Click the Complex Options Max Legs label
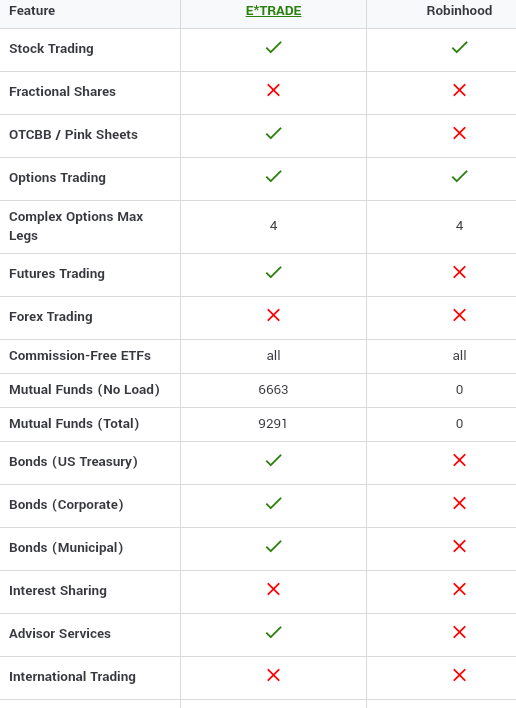The width and height of the screenshot is (516, 708). click(x=76, y=226)
